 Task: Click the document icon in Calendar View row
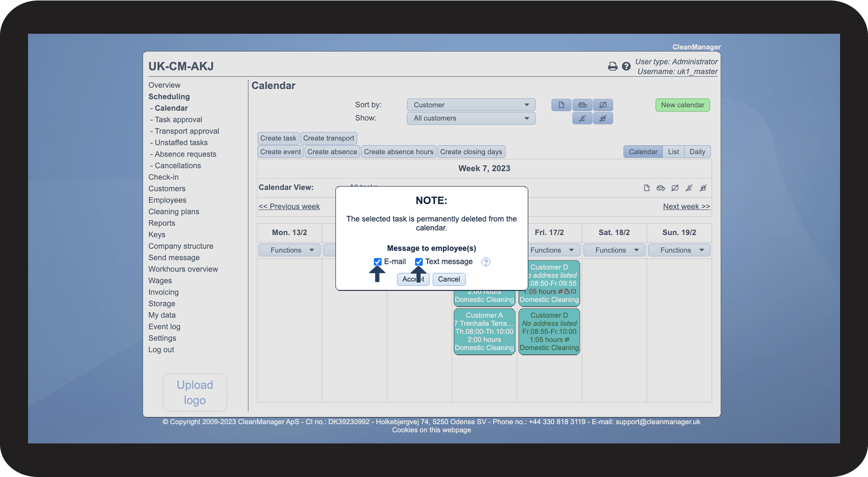pyautogui.click(x=646, y=188)
